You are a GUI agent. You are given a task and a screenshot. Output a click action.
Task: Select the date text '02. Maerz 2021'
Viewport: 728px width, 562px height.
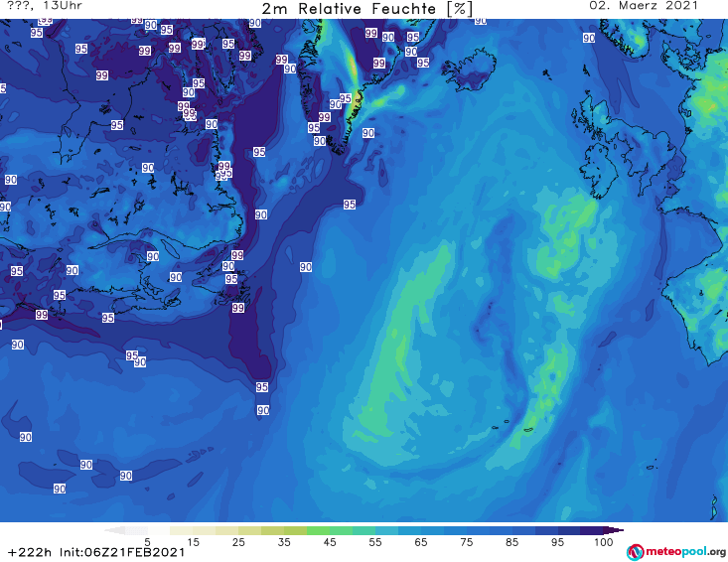644,6
